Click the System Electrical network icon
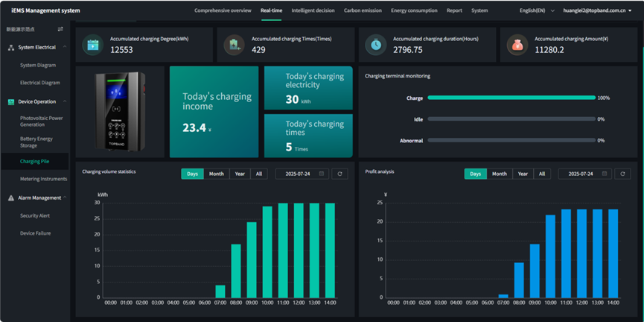Viewport: 644px width, 322px height. [11, 48]
